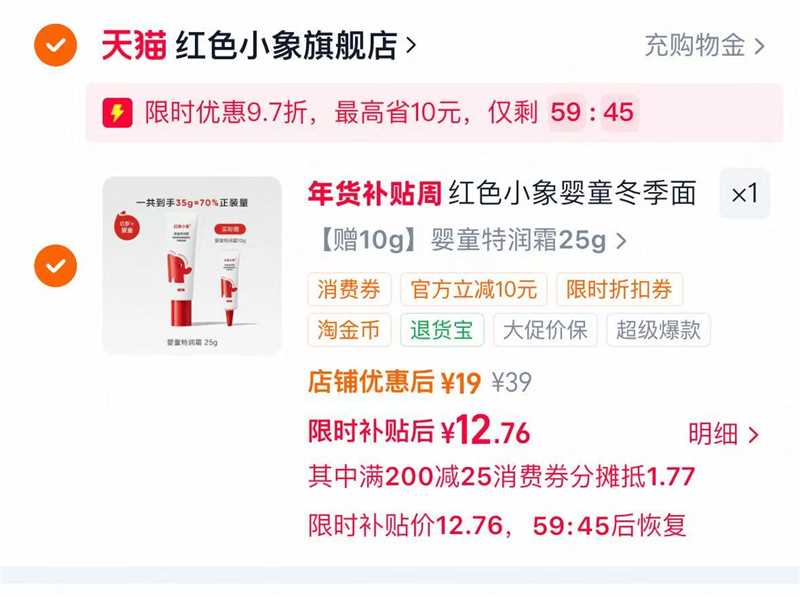Deselect the product item orange checkmark
The image size is (800, 597).
(x=56, y=266)
